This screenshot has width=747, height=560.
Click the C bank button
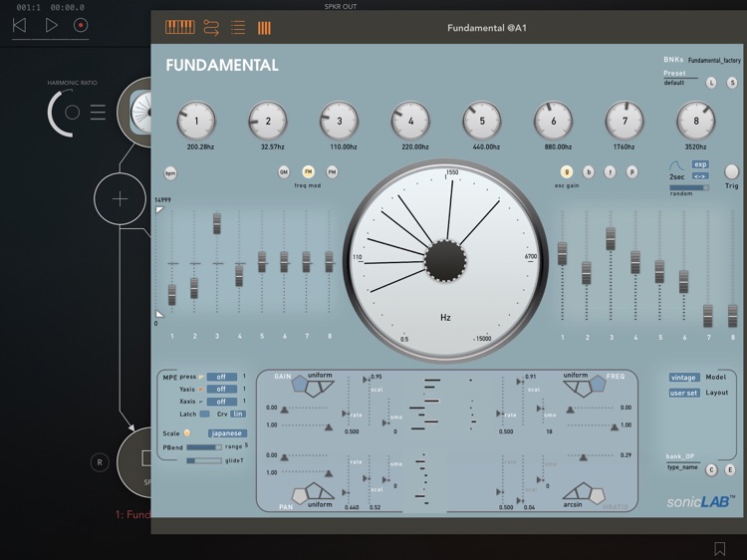click(711, 470)
